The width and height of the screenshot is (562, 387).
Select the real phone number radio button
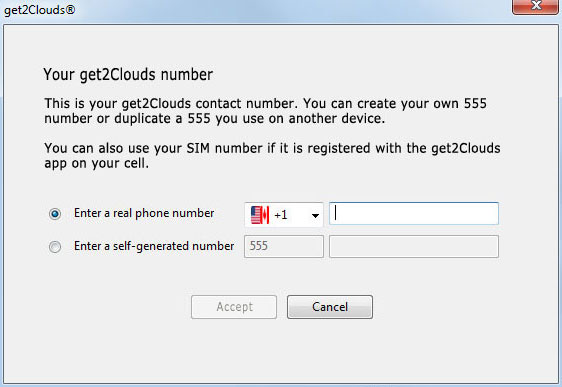55,214
